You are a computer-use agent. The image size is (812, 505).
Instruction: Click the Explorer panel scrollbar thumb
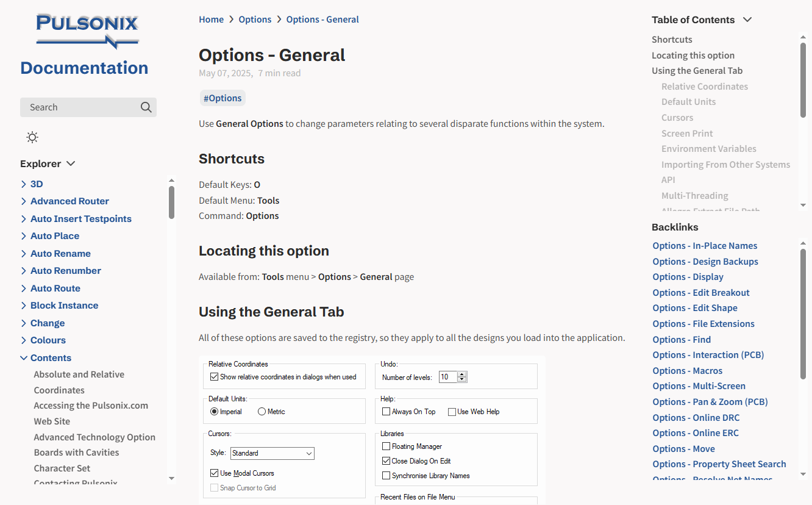(171, 202)
